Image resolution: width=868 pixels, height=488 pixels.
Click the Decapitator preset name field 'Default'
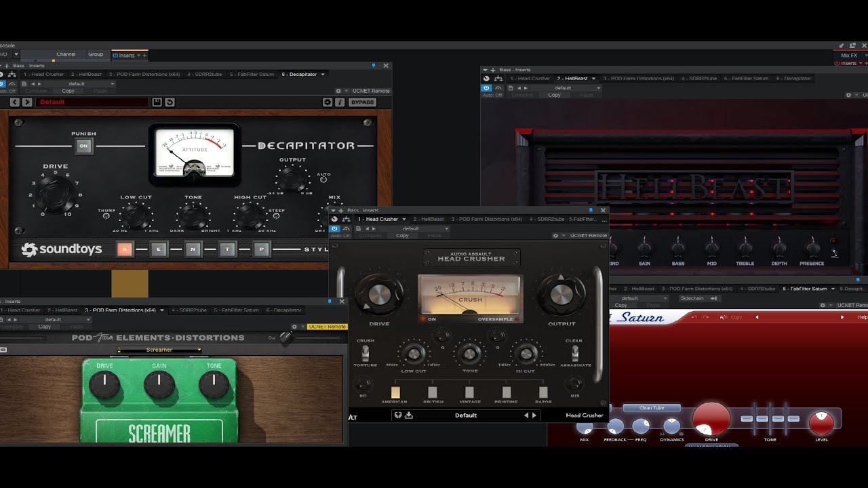93,102
